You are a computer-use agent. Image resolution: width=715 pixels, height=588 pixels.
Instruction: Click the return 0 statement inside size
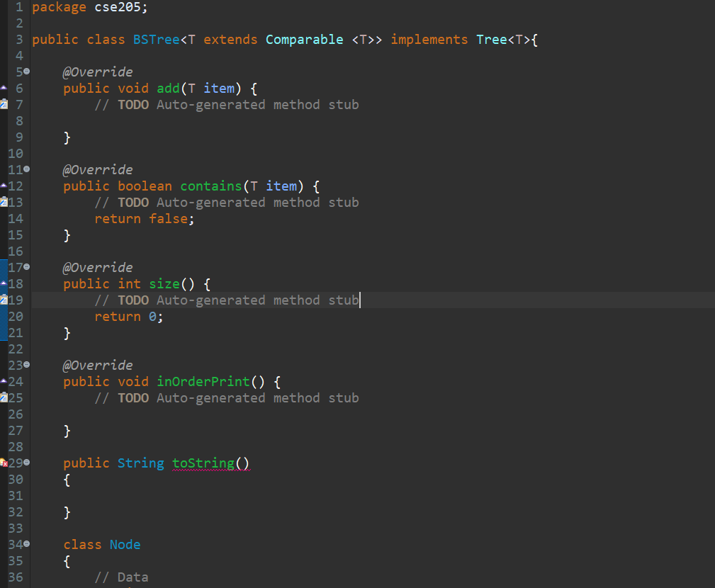(x=128, y=316)
